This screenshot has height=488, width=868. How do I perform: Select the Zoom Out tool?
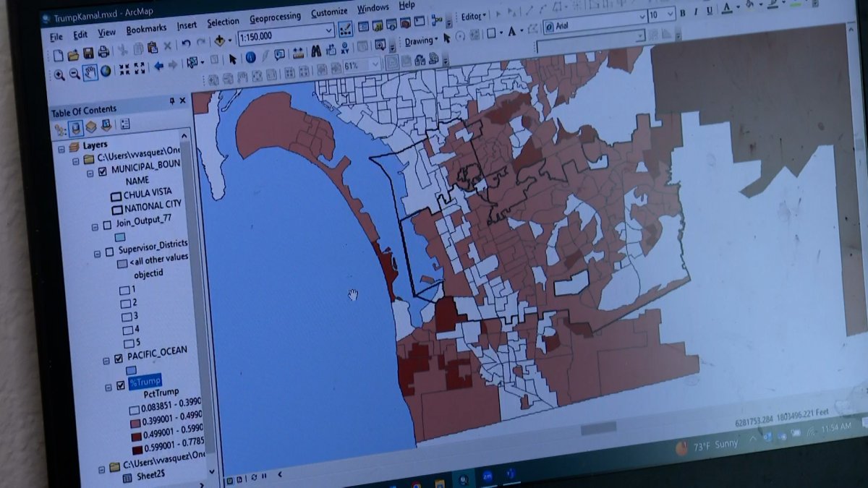coord(75,74)
